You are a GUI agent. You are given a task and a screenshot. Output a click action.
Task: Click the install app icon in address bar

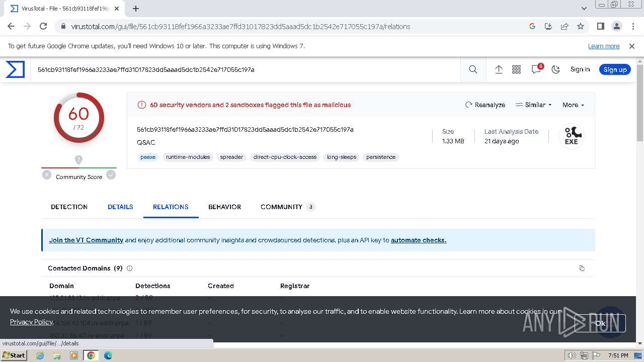click(x=548, y=26)
